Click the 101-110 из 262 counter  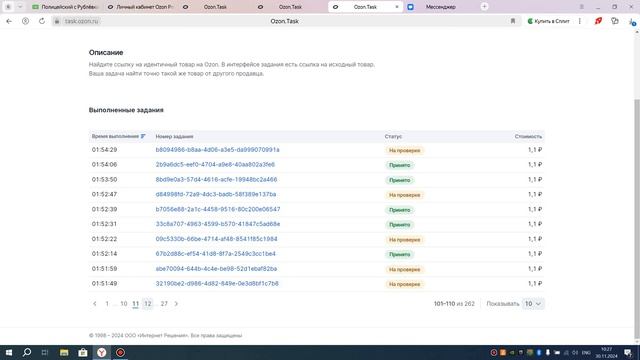pos(454,304)
